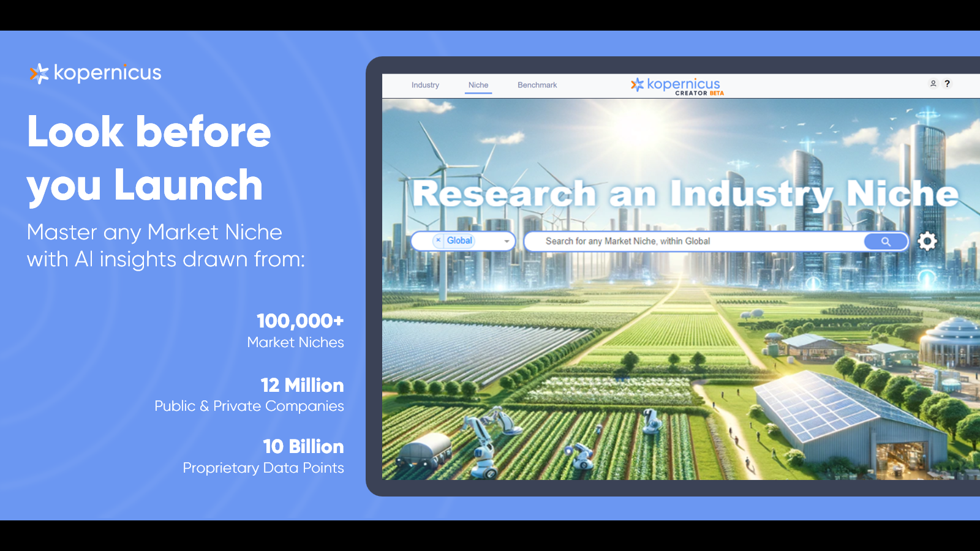The height and width of the screenshot is (551, 980).
Task: Click 'Public & Private Companies' text
Action: (249, 406)
